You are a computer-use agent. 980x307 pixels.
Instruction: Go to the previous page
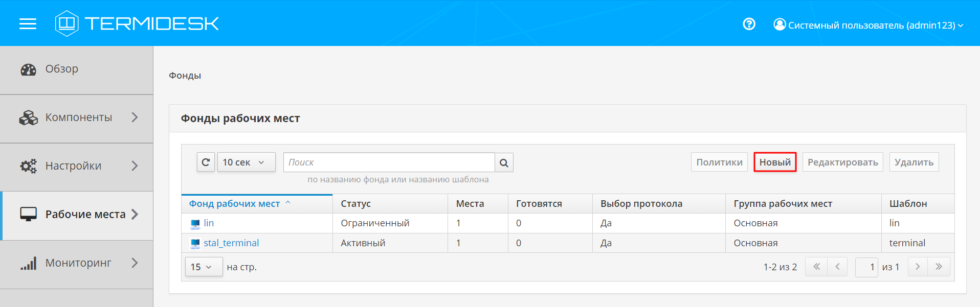click(837, 267)
